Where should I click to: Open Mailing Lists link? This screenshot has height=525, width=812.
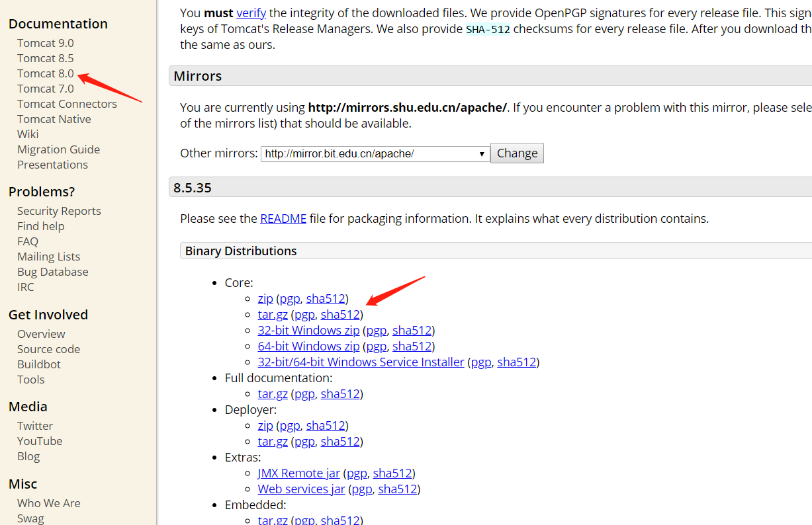[48, 257]
